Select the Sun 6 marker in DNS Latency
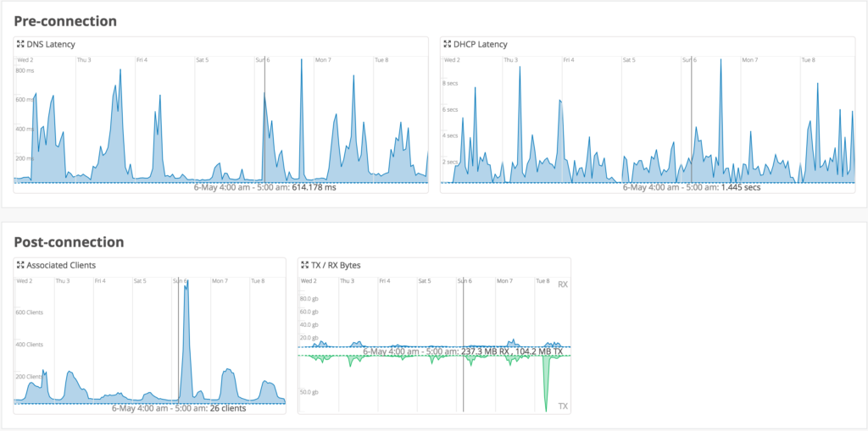Image resolution: width=868 pixels, height=431 pixels. click(263, 60)
